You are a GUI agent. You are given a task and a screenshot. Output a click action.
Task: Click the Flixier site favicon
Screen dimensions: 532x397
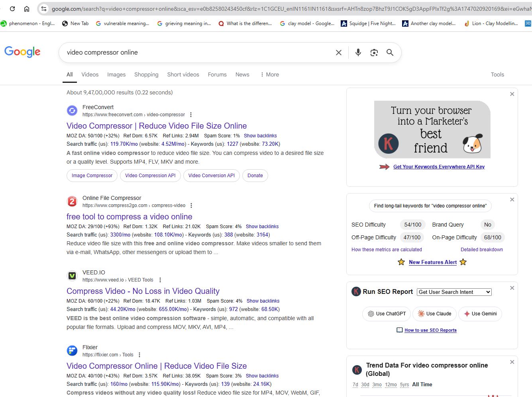click(x=72, y=350)
